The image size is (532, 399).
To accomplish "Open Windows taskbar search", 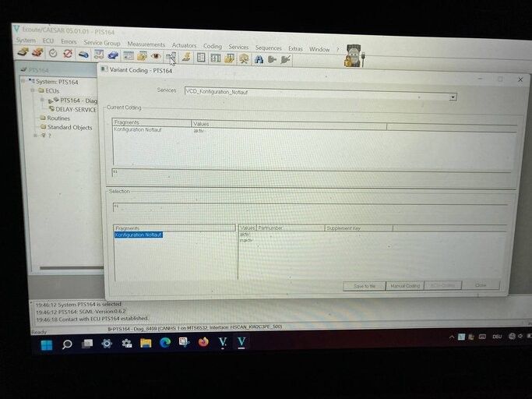I will 67,344.
